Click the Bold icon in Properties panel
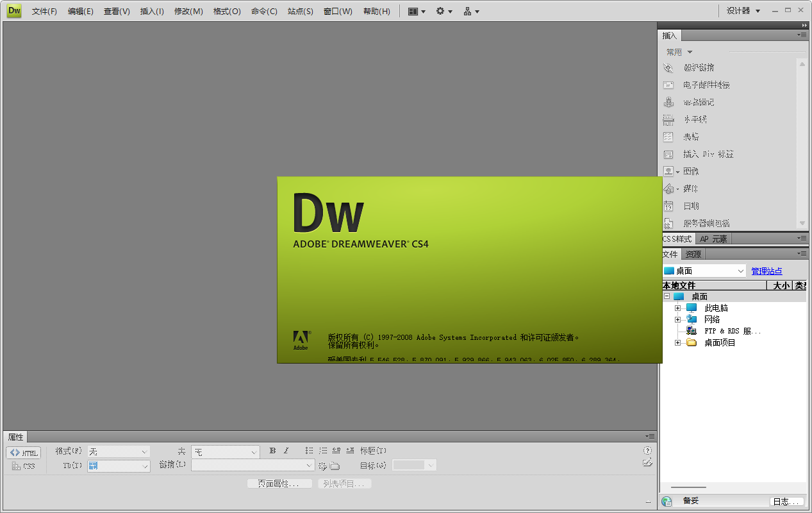This screenshot has height=513, width=812. pyautogui.click(x=272, y=451)
